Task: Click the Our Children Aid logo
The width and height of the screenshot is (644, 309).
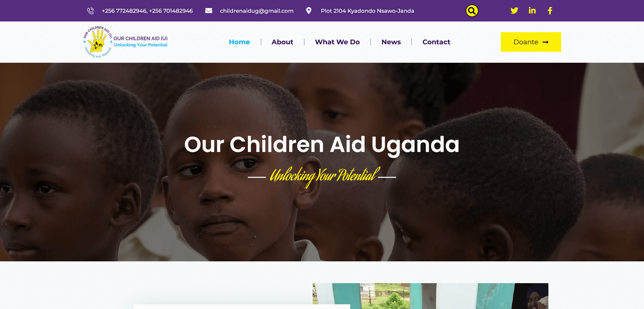Action: [125, 42]
